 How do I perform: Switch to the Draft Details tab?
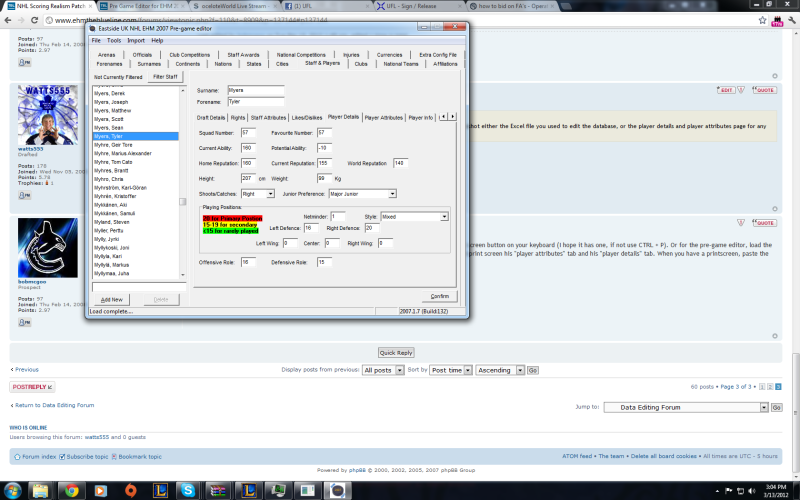[211, 117]
